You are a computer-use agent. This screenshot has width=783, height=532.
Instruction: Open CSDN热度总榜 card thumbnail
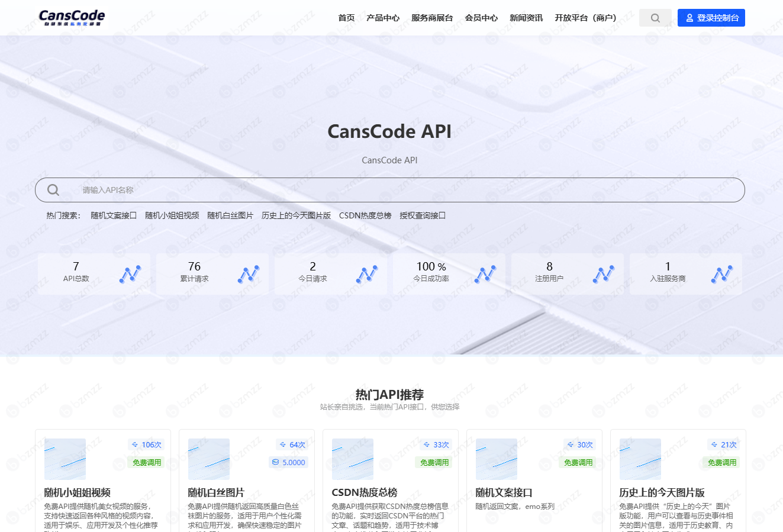click(x=353, y=459)
